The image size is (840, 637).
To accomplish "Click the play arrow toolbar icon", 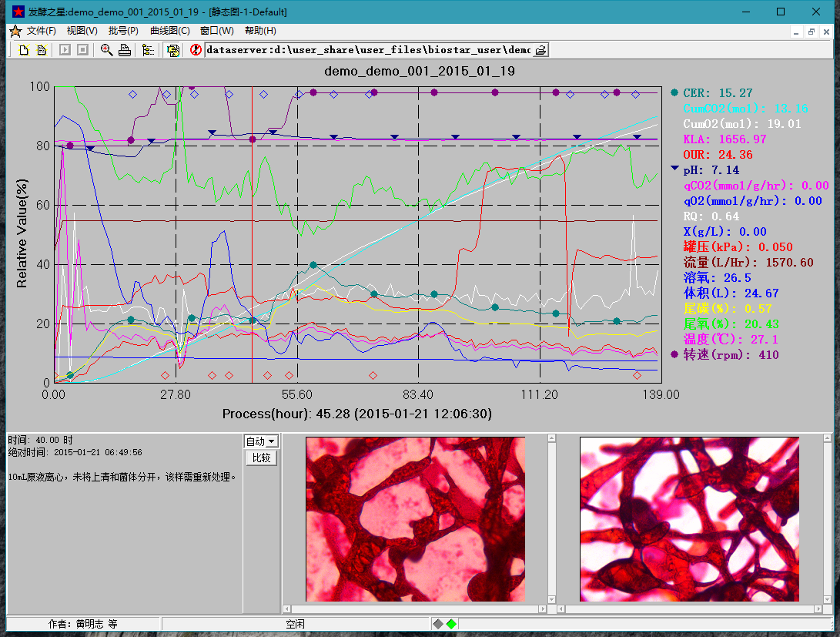I will tap(65, 50).
